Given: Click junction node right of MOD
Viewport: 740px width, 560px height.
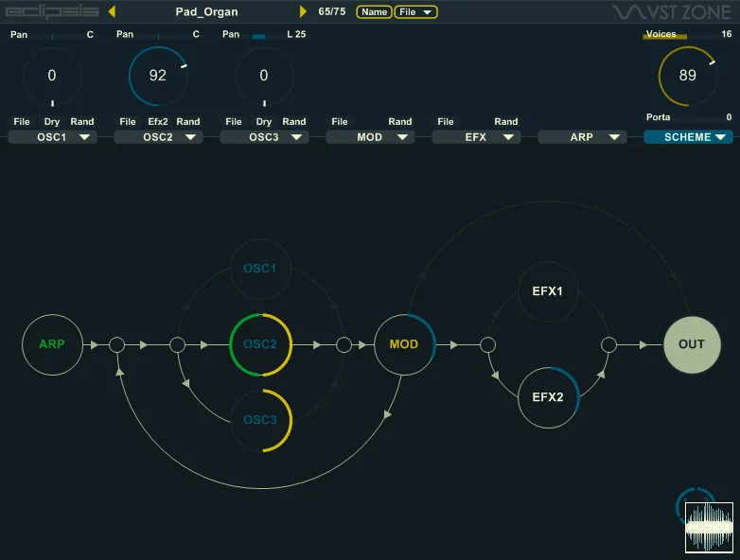Looking at the screenshot, I should [488, 345].
